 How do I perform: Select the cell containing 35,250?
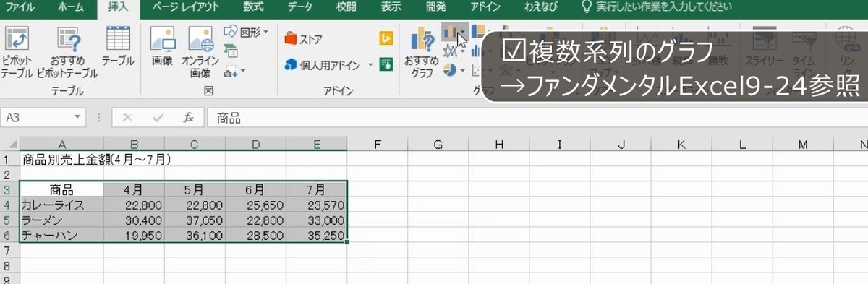pyautogui.click(x=316, y=236)
